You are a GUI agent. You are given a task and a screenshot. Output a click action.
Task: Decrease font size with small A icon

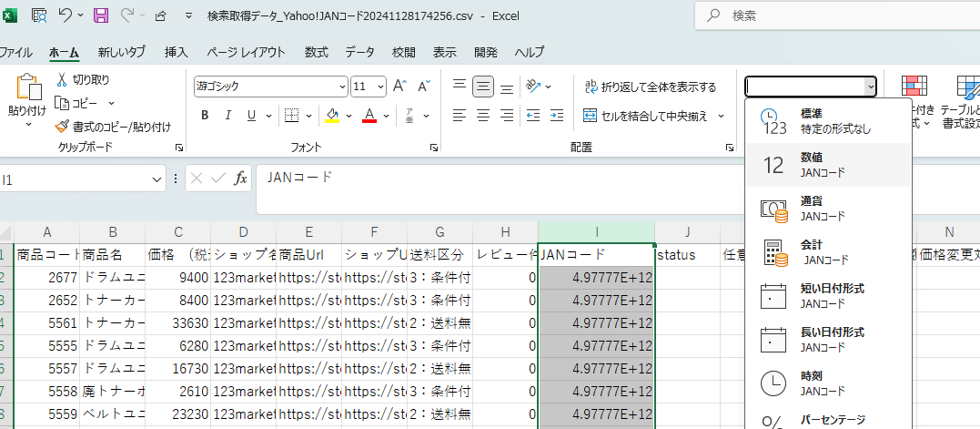(424, 87)
